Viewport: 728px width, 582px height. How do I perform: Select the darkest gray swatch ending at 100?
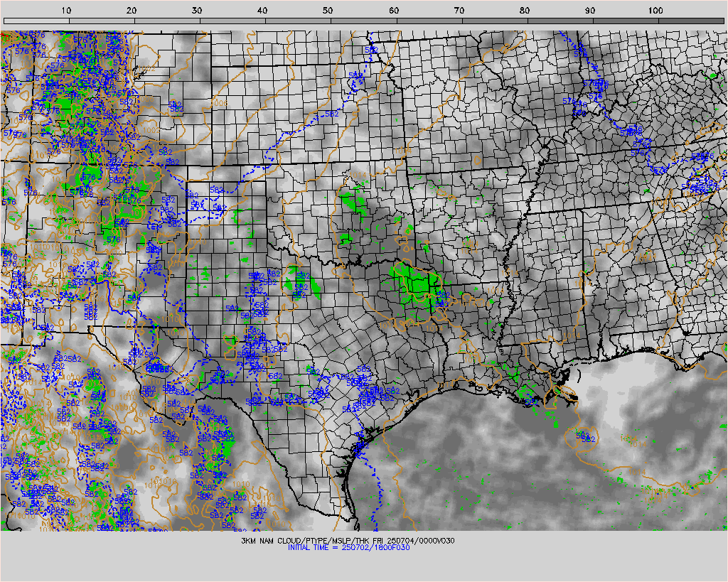pyautogui.click(x=626, y=21)
